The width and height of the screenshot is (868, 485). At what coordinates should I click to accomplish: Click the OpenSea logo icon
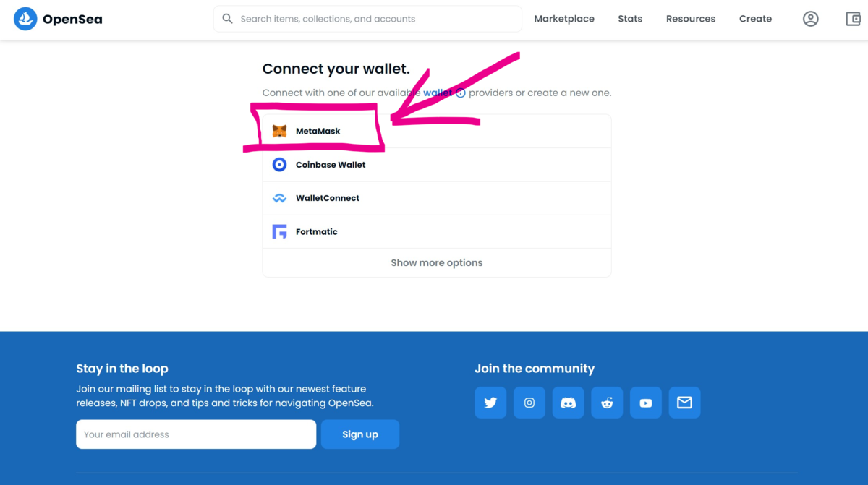pyautogui.click(x=25, y=19)
